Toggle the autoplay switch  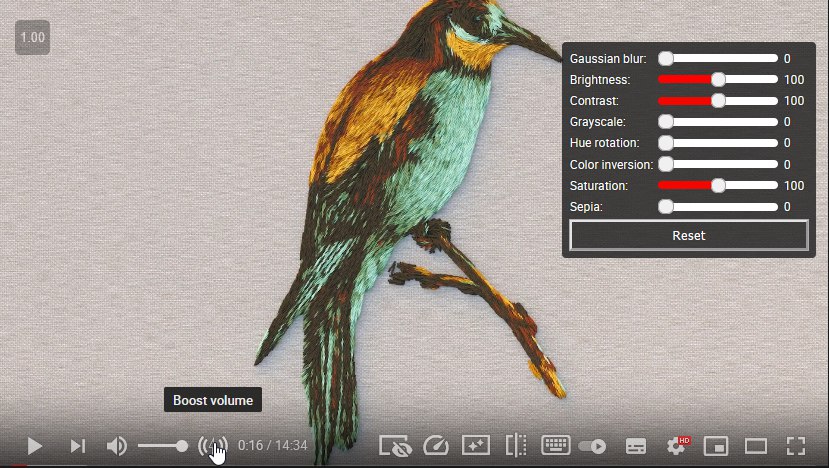(x=593, y=446)
